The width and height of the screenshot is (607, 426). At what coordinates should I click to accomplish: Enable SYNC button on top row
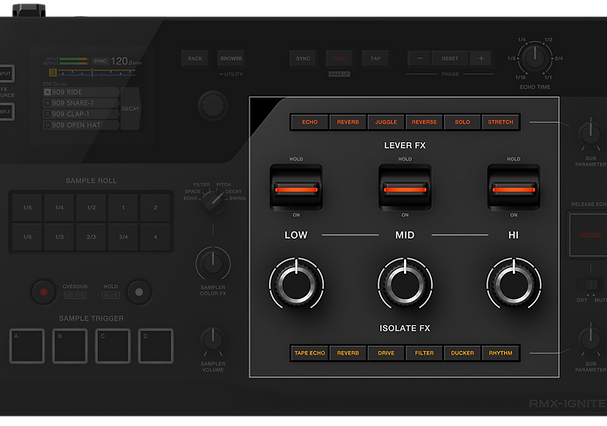[x=303, y=58]
